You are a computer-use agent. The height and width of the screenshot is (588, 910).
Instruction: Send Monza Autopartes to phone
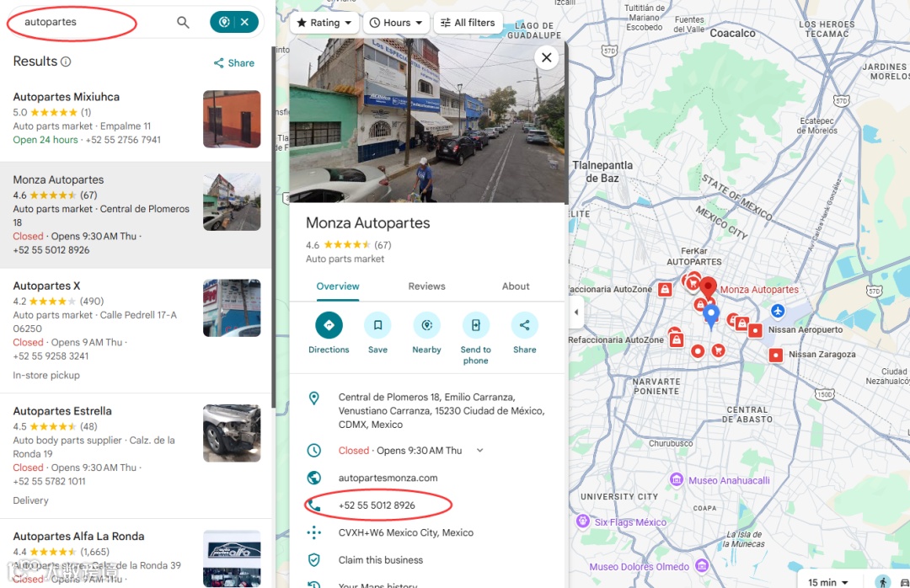click(x=475, y=338)
